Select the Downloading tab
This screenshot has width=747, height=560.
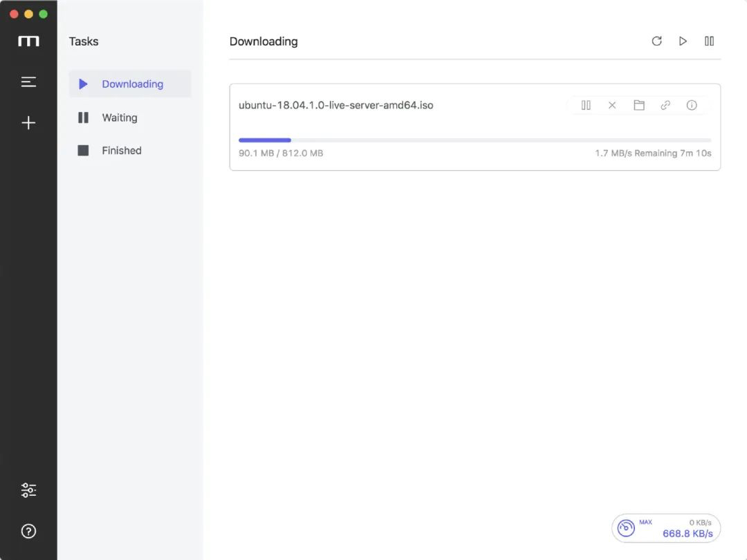[131, 84]
